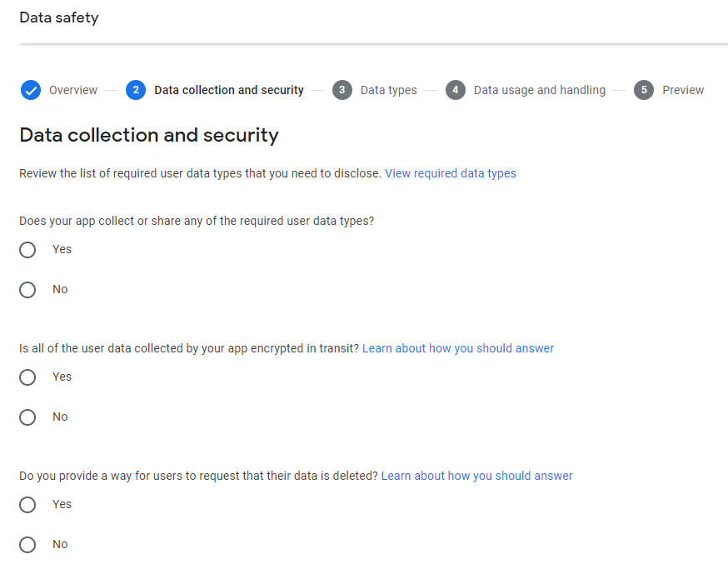Pick No for data deletion requests
728x584 pixels.
[x=27, y=545]
